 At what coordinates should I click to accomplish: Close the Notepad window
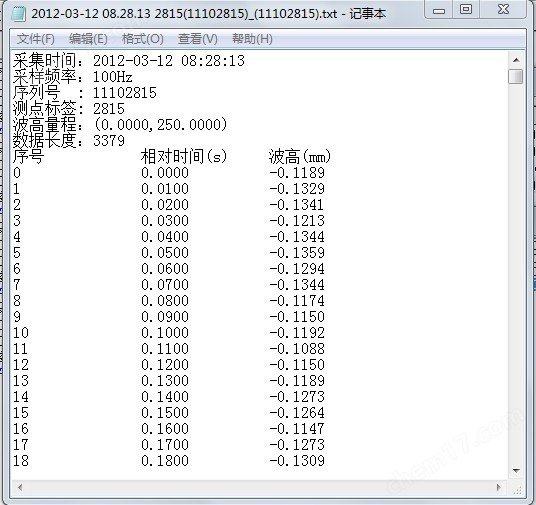tap(503, 10)
